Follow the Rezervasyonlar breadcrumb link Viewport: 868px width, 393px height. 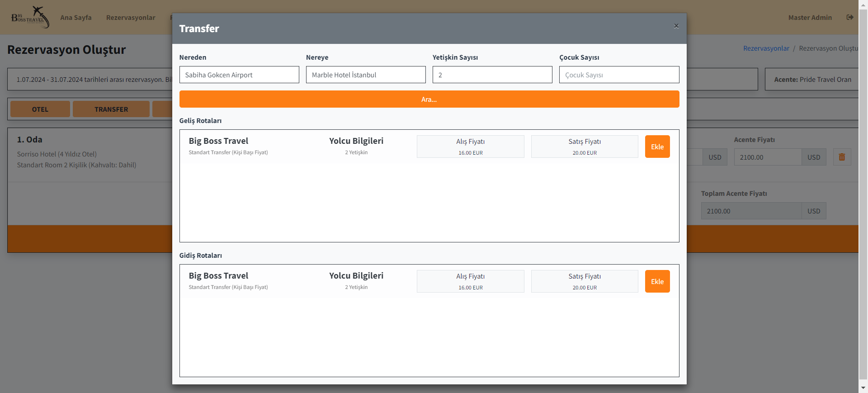pos(766,48)
